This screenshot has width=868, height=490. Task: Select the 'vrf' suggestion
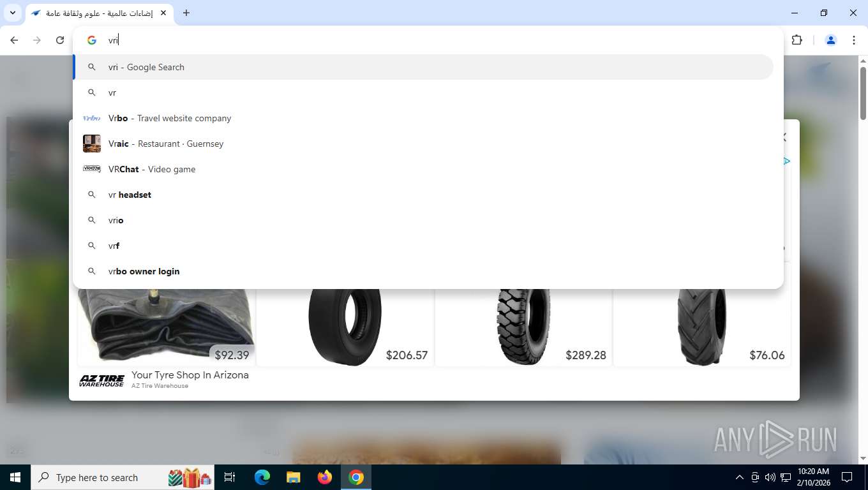click(x=423, y=246)
